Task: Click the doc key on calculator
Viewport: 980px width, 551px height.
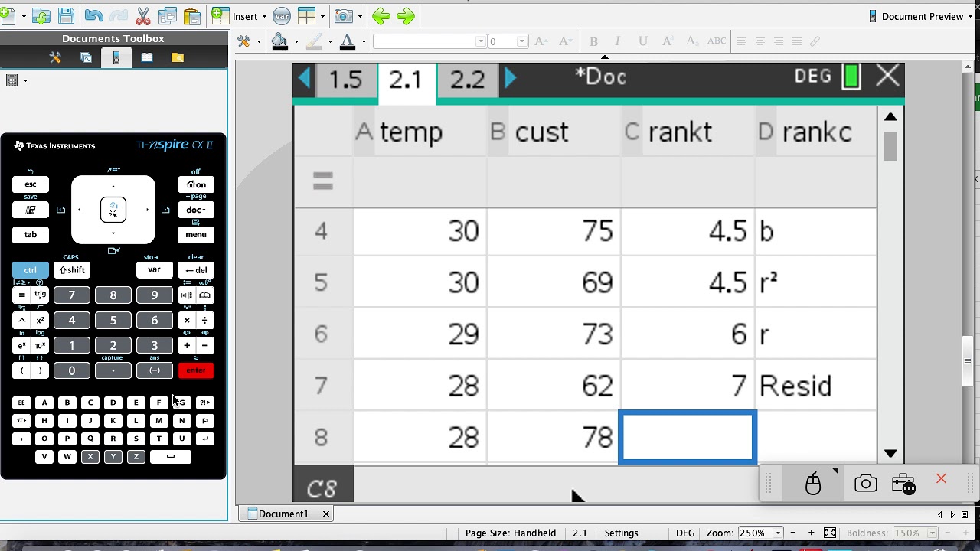Action: point(196,210)
